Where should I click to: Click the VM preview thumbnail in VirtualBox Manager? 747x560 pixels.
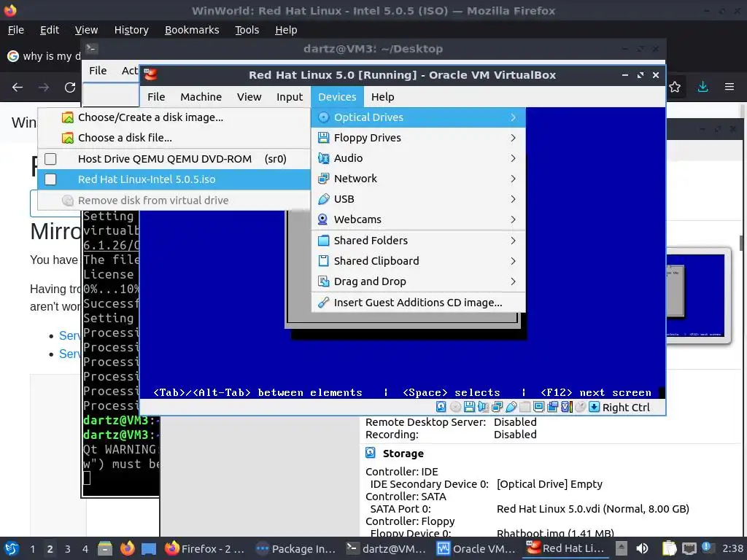[698, 295]
